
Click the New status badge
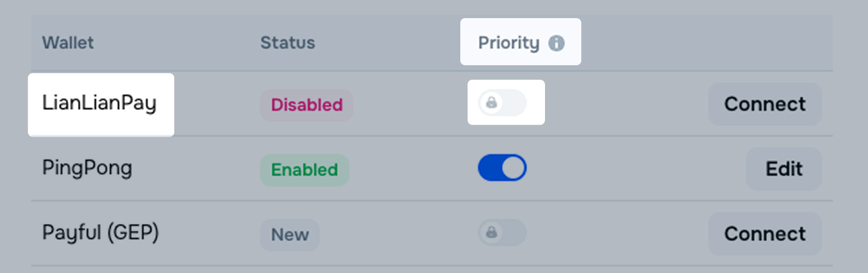tap(290, 234)
